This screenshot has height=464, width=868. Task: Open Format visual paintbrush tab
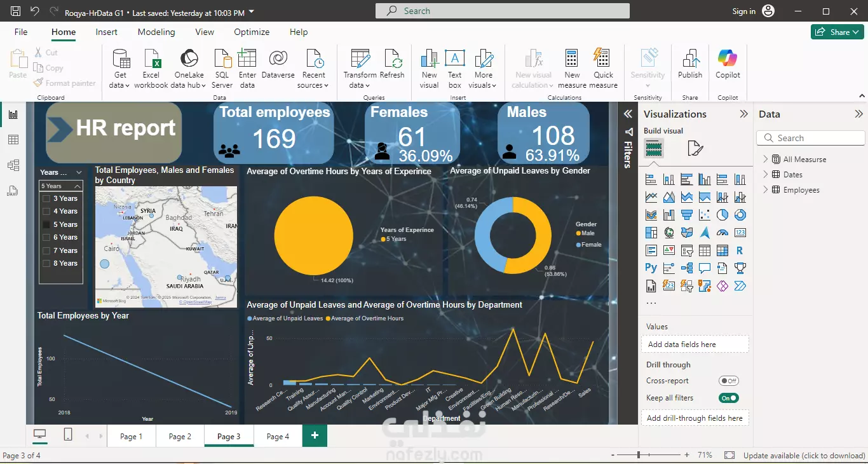point(695,149)
